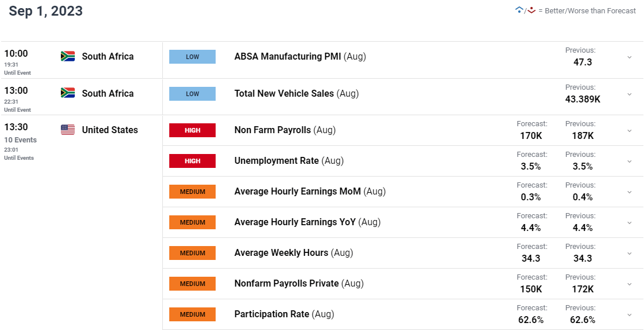This screenshot has width=644, height=330.
Task: Expand the Total New Vehicle Sales row chevron
Action: click(629, 94)
